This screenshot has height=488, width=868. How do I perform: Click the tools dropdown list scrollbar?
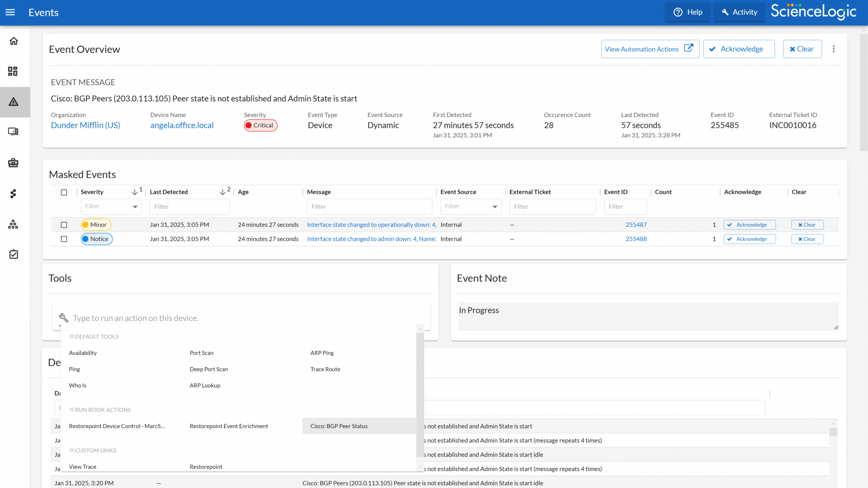[x=420, y=395]
